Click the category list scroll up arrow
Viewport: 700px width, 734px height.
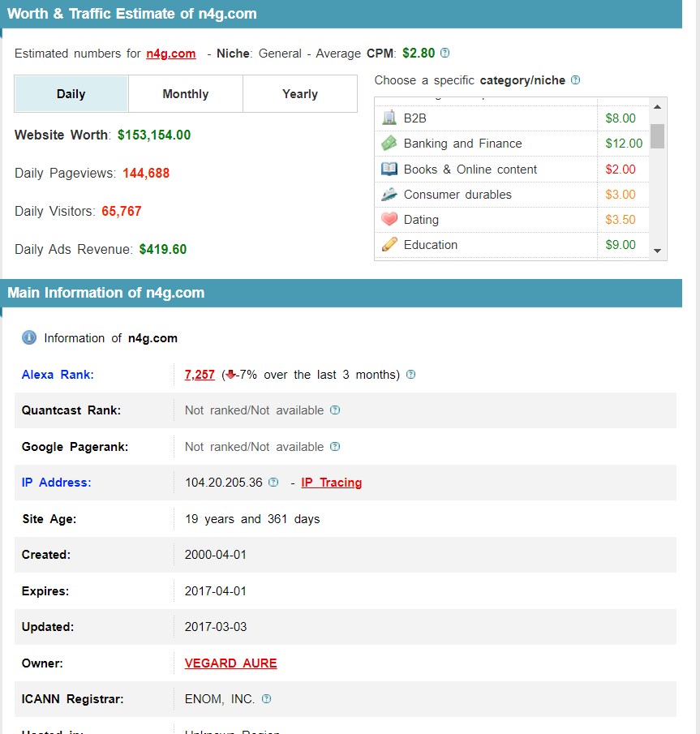click(657, 107)
